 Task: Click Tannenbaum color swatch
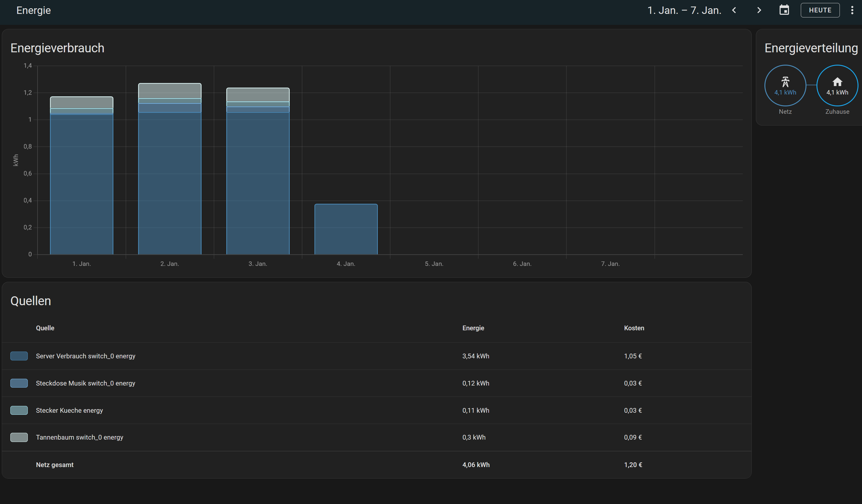click(19, 437)
